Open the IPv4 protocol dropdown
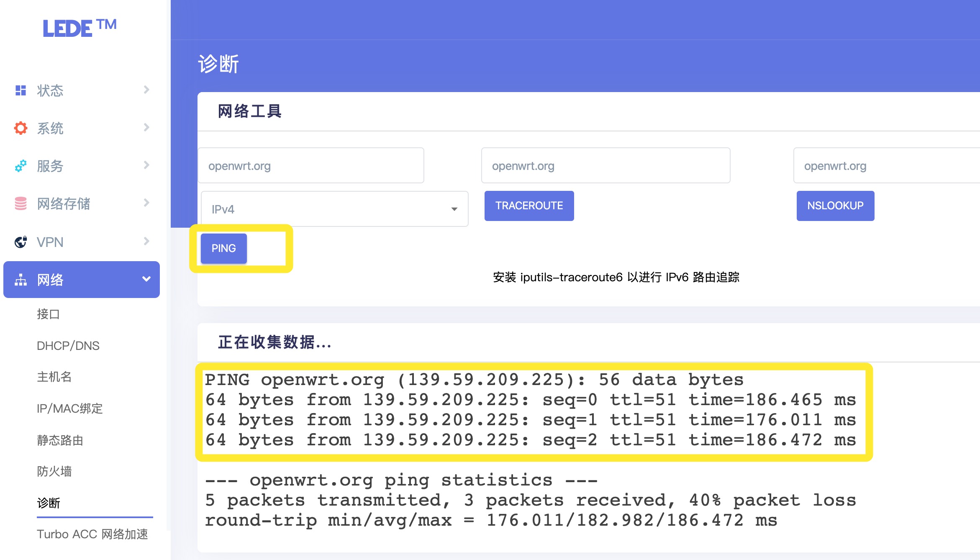This screenshot has width=980, height=560. pos(334,209)
